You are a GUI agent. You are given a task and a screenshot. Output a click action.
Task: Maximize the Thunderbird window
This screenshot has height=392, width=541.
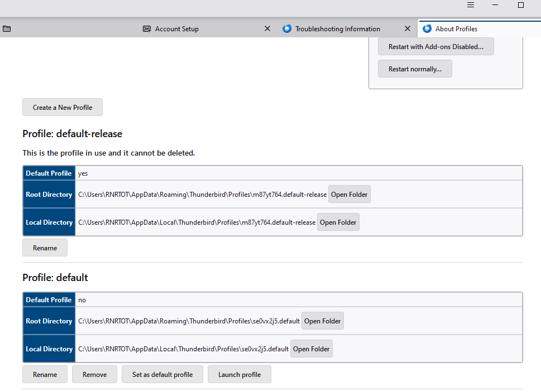coord(521,5)
